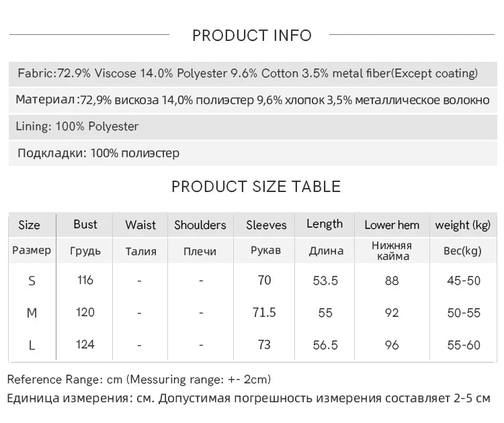Image resolution: width=504 pixels, height=423 pixels.
Task: Click the Russian Материал composition line
Action: pyautogui.click(x=252, y=100)
